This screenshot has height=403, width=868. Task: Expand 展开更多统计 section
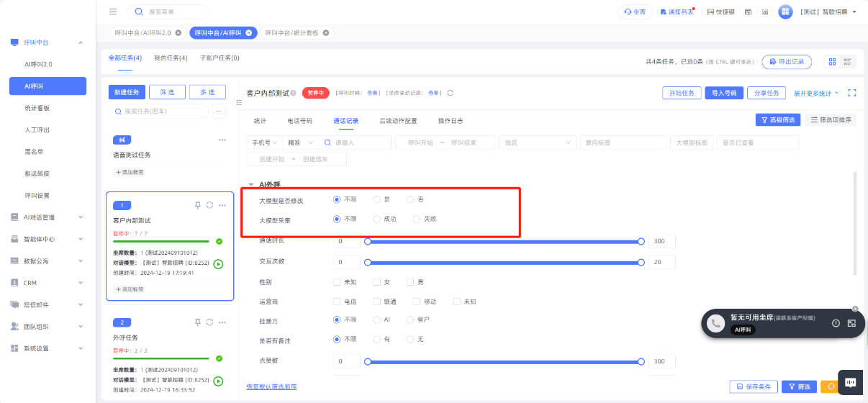pos(816,93)
